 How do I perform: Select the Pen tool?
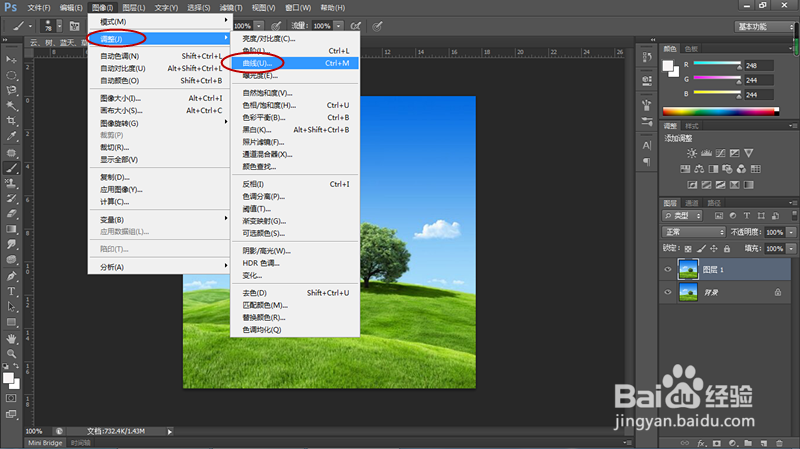click(11, 276)
